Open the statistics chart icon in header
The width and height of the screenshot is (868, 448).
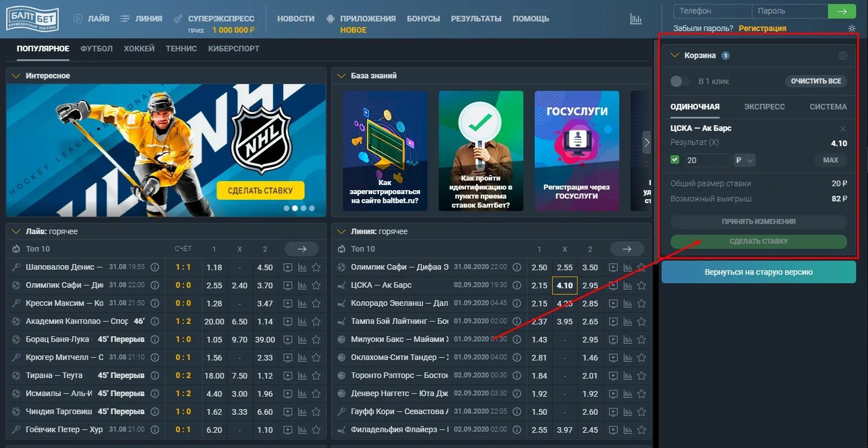tap(636, 19)
